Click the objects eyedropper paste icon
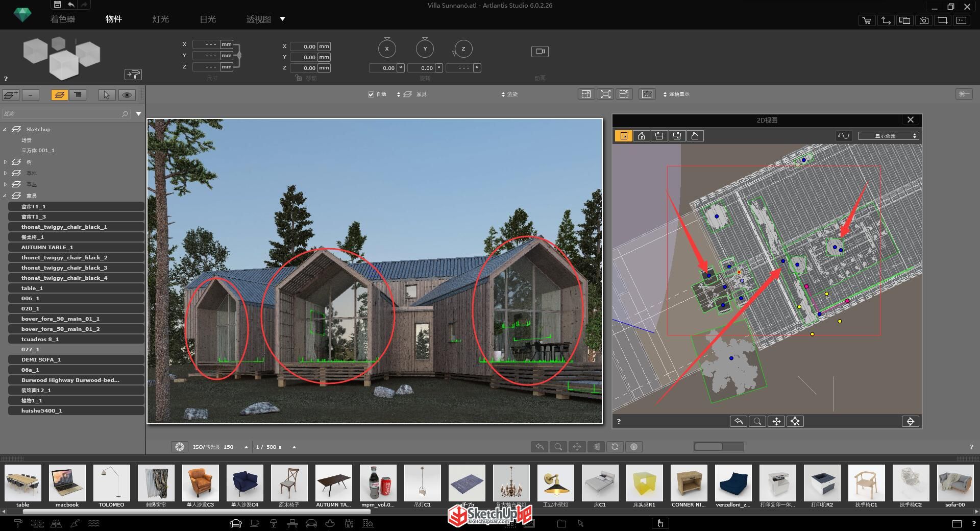Image resolution: width=980 pixels, height=531 pixels. [x=133, y=75]
